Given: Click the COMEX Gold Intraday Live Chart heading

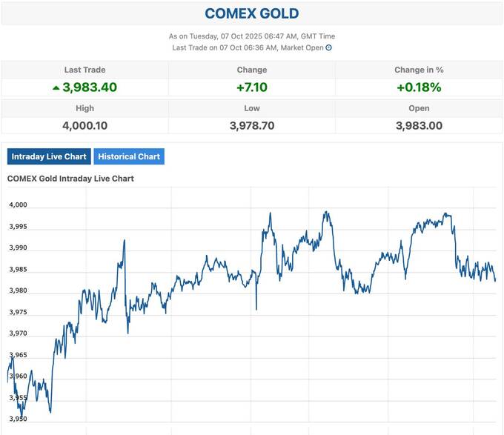Looking at the screenshot, I should click(x=70, y=179).
